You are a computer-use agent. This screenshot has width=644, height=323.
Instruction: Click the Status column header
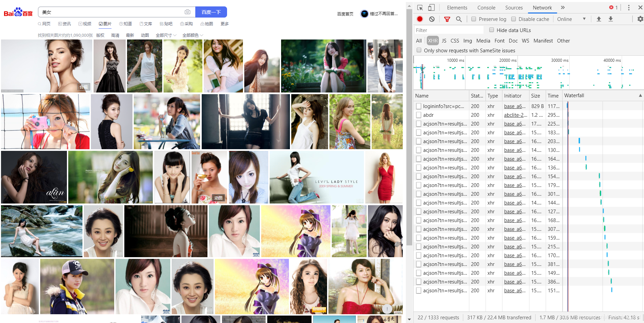click(x=477, y=96)
